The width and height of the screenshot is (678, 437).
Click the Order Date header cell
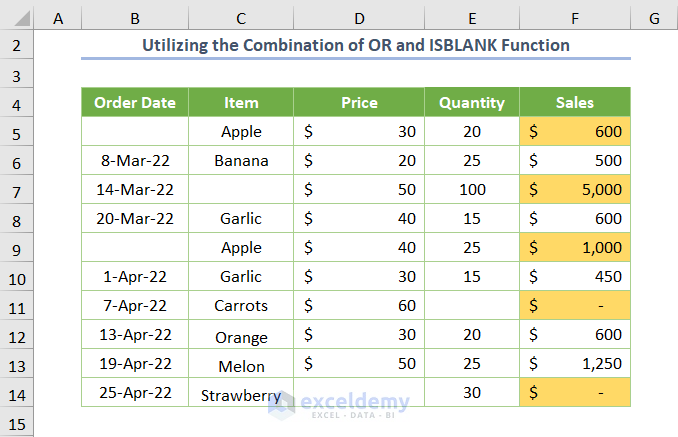[x=135, y=102]
